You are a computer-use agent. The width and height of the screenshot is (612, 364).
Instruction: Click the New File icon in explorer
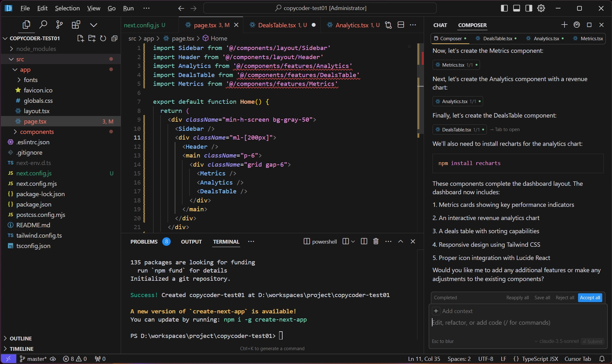(80, 38)
